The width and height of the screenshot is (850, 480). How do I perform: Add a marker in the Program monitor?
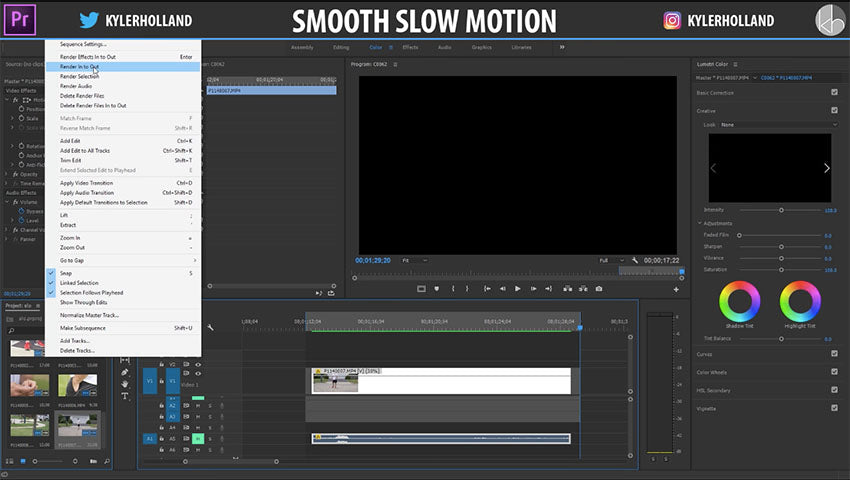[x=436, y=289]
